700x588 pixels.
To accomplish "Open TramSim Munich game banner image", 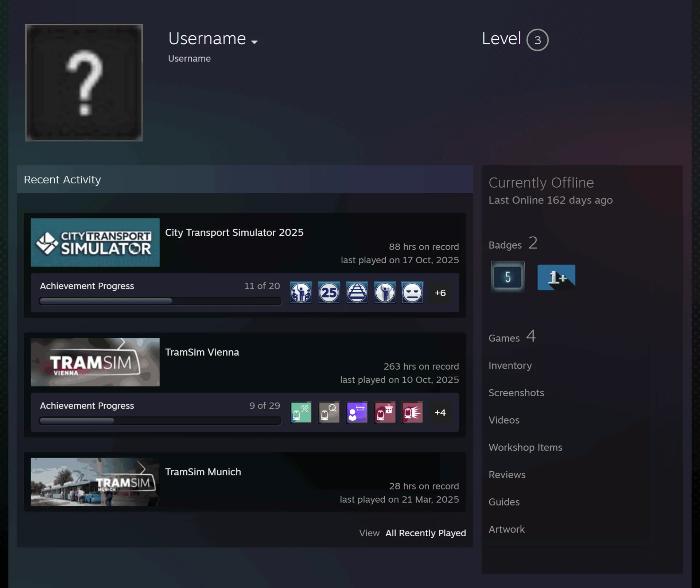I will (95, 482).
